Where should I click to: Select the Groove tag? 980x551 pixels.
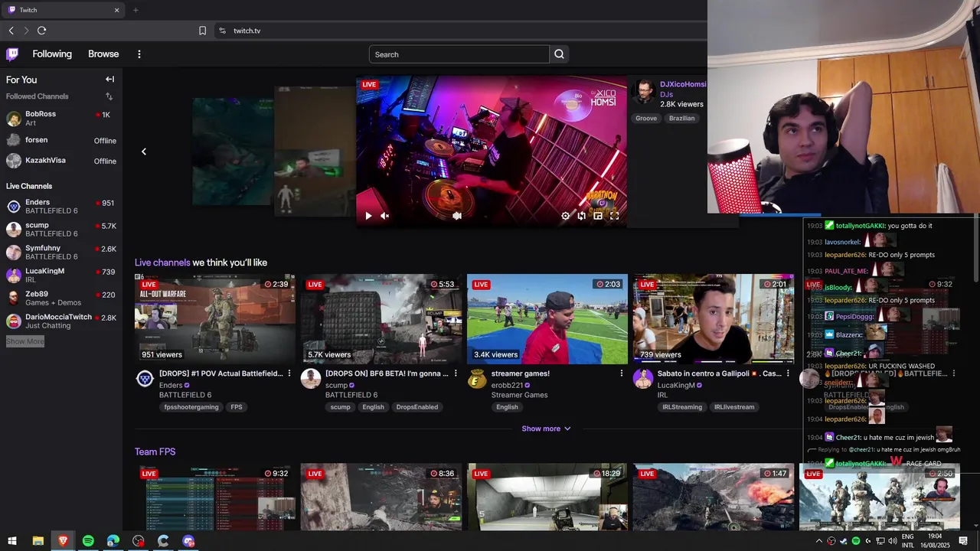point(645,119)
